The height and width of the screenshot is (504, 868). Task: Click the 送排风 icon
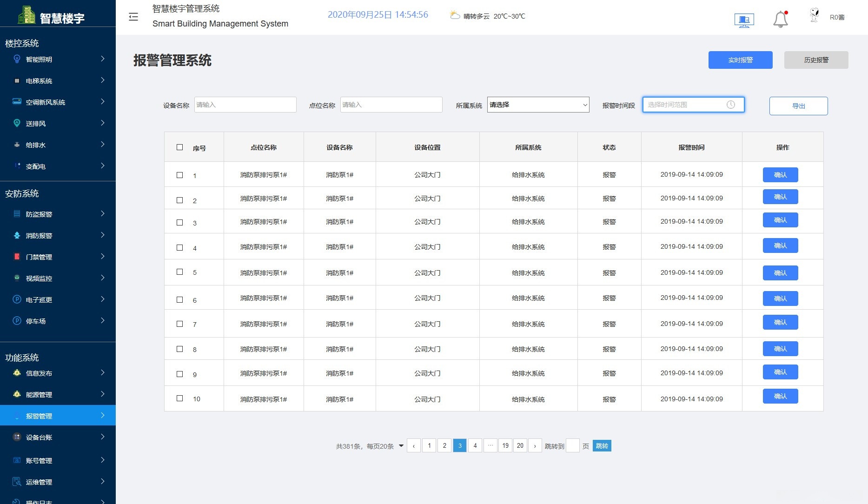[x=17, y=123]
